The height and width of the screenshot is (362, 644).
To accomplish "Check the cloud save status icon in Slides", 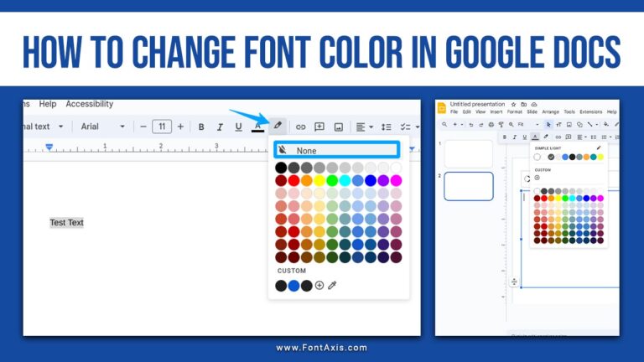I will point(534,104).
